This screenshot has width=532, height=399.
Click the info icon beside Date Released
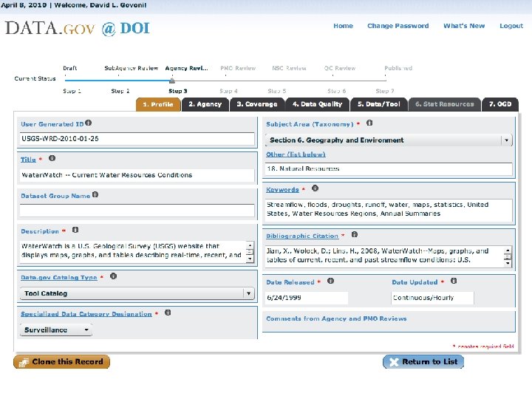[x=330, y=281]
